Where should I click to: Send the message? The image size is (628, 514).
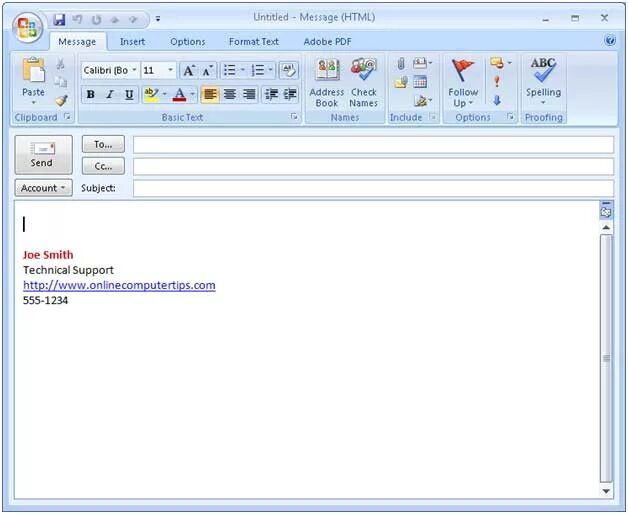(43, 155)
